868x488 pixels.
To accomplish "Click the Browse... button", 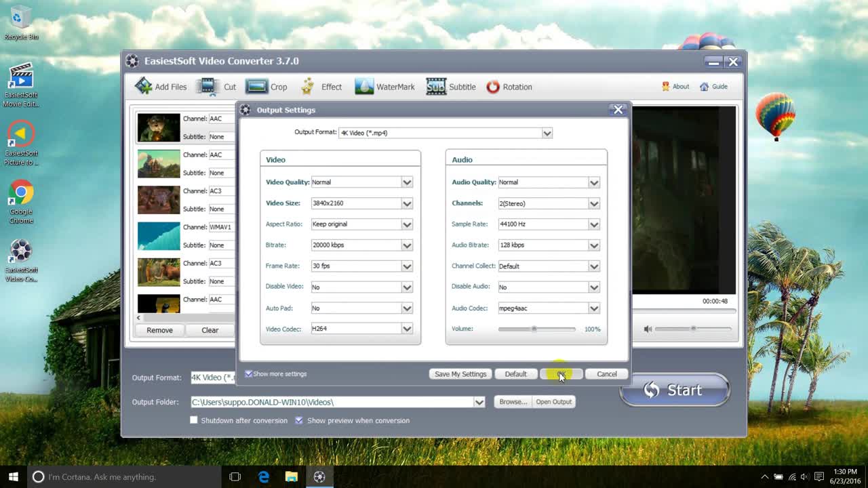I will (513, 402).
